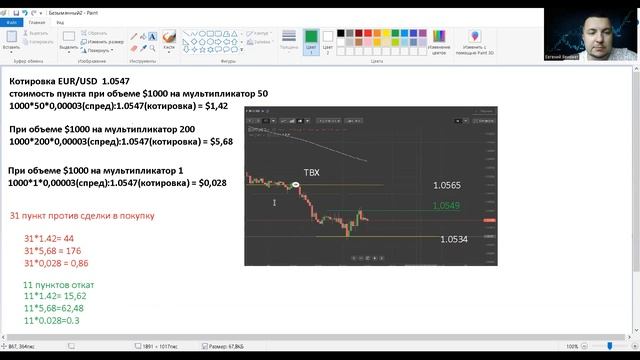Viewport: 640px width, 360px height.
Task: Select the Magnifier tool
Action: (152, 49)
